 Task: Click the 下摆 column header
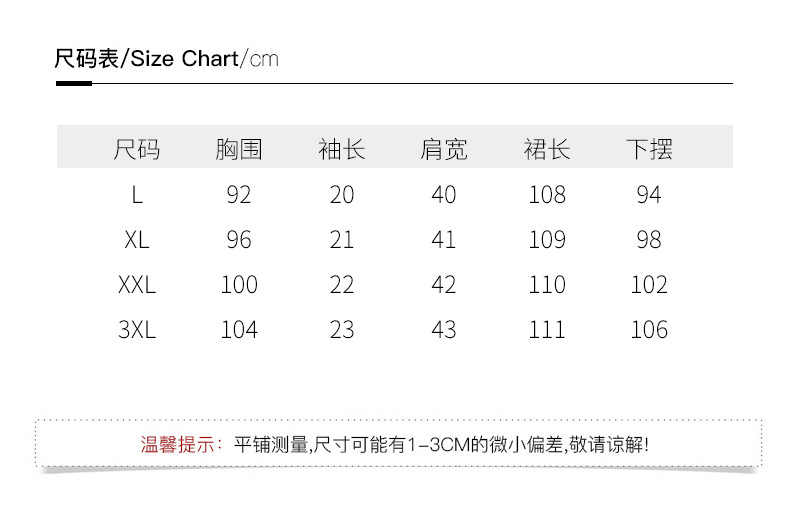(649, 150)
